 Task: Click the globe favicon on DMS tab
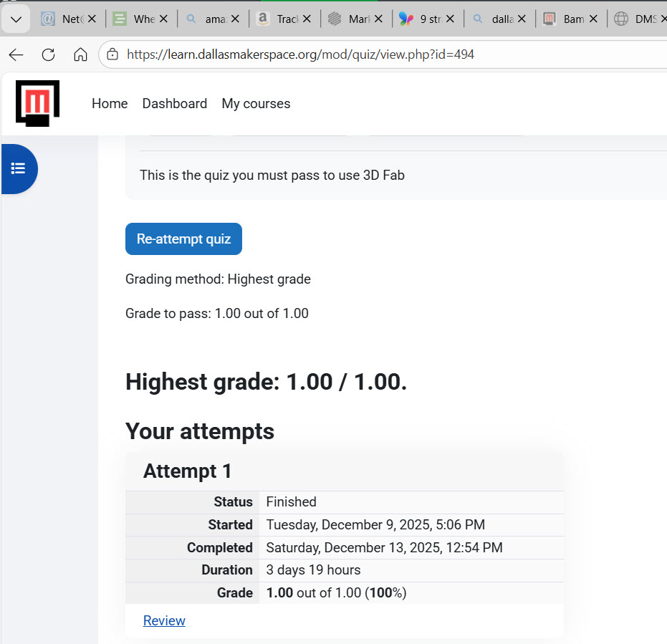[x=621, y=19]
